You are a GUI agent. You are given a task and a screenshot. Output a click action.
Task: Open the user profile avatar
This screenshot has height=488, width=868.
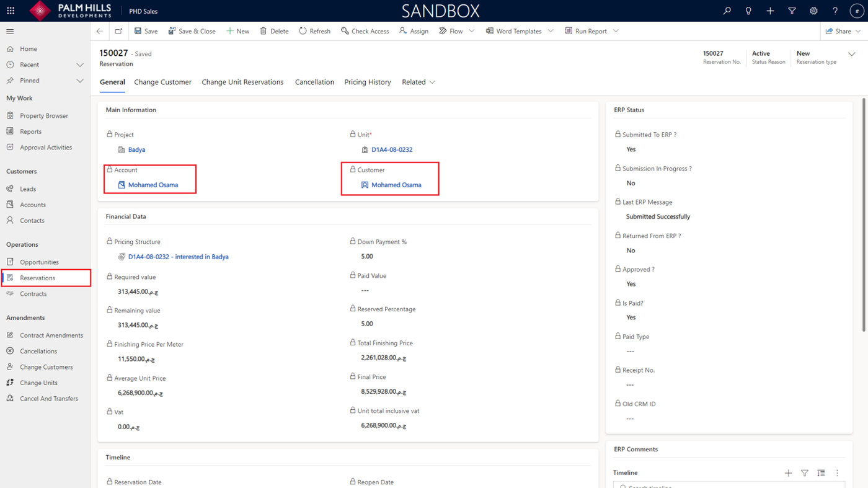point(857,11)
